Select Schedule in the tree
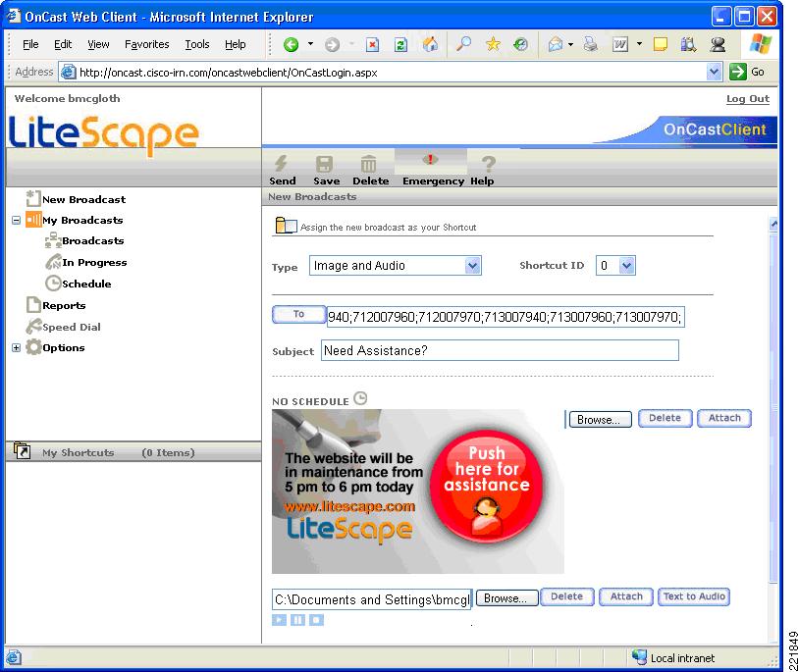Screen dimensions: 798x672 pos(86,284)
